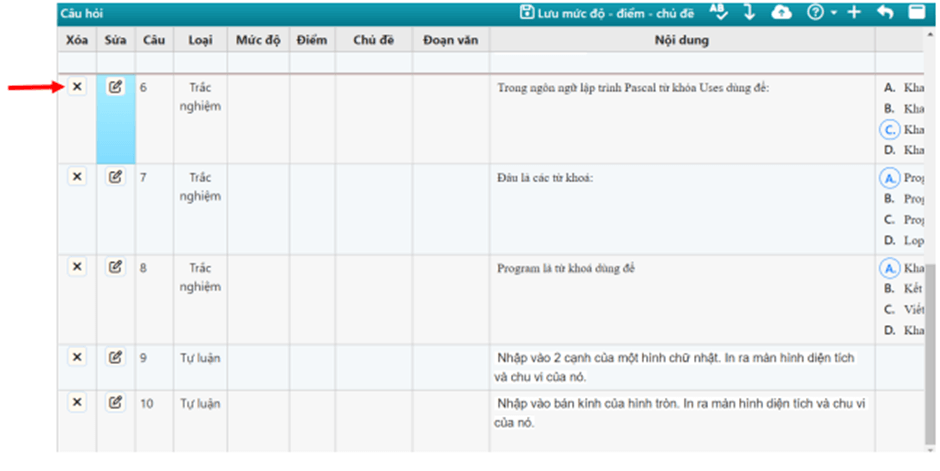Edit question 9 using the pencil icon

tap(115, 357)
